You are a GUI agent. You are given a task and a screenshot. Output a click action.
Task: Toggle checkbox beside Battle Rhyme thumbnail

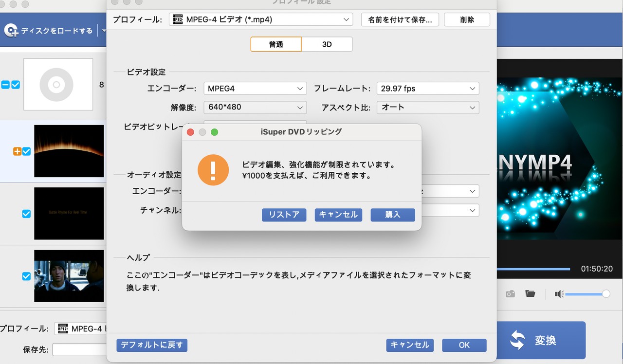coord(26,214)
